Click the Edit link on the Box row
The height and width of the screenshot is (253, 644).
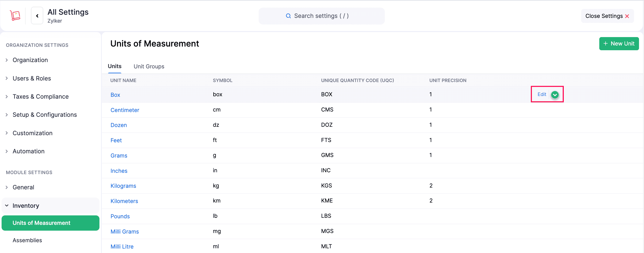[x=542, y=94]
